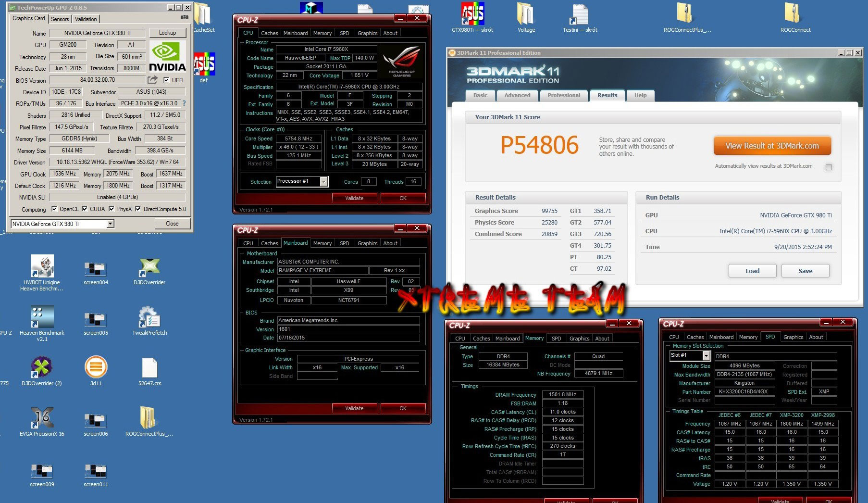
Task: Click the Bus Interface question mark icon
Action: (x=184, y=103)
